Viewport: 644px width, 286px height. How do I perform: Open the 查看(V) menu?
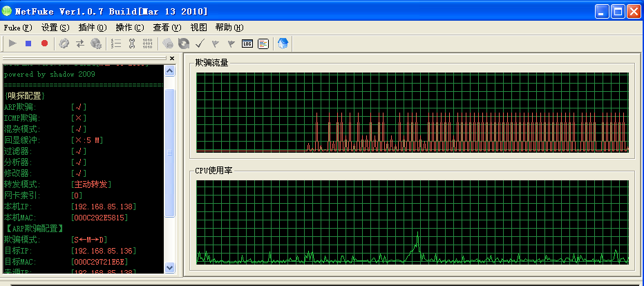tap(167, 28)
